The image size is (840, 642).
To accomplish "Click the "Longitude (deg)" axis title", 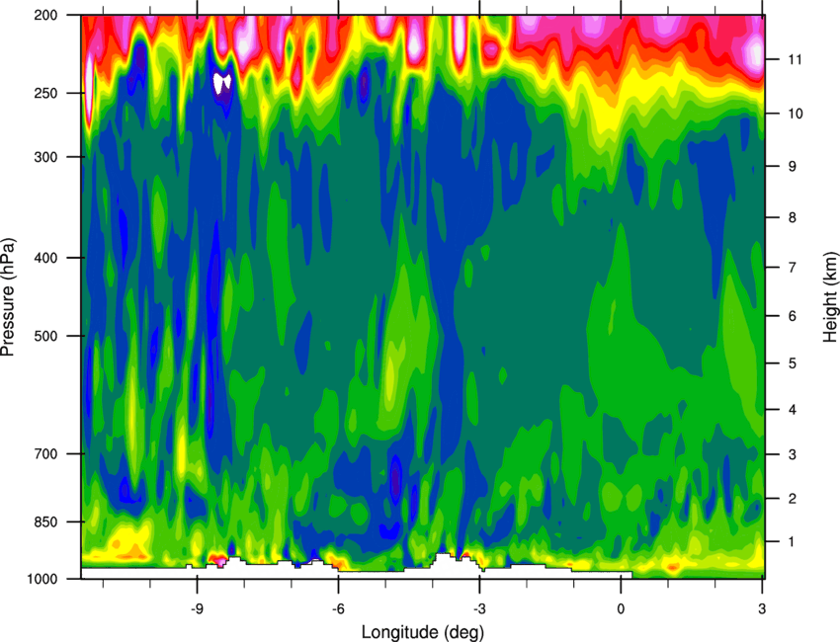I will (423, 632).
